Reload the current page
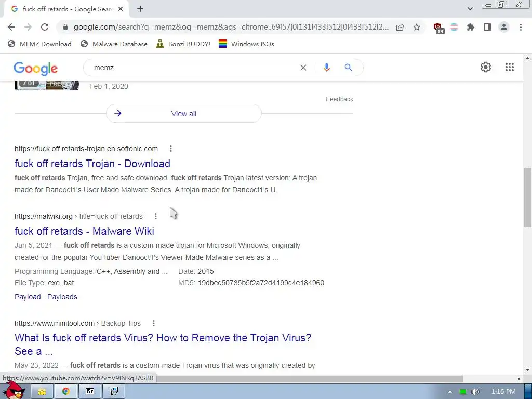The width and height of the screenshot is (532, 399). (45, 27)
